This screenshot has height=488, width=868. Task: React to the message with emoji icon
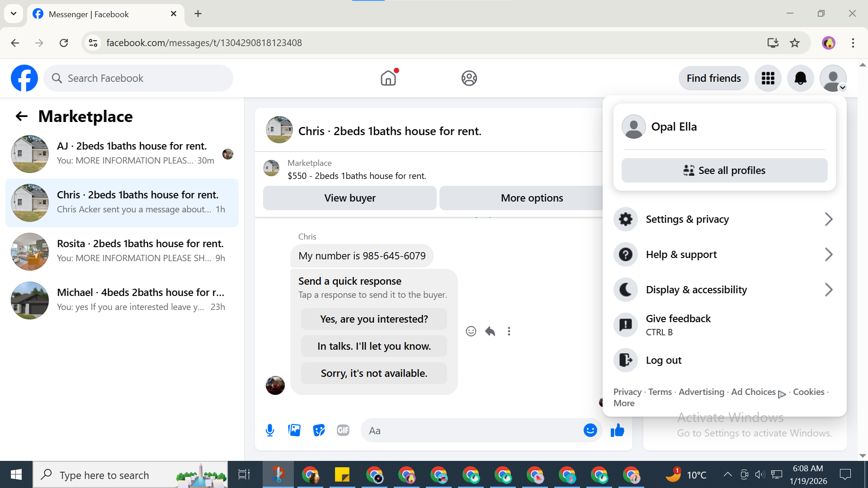[471, 331]
